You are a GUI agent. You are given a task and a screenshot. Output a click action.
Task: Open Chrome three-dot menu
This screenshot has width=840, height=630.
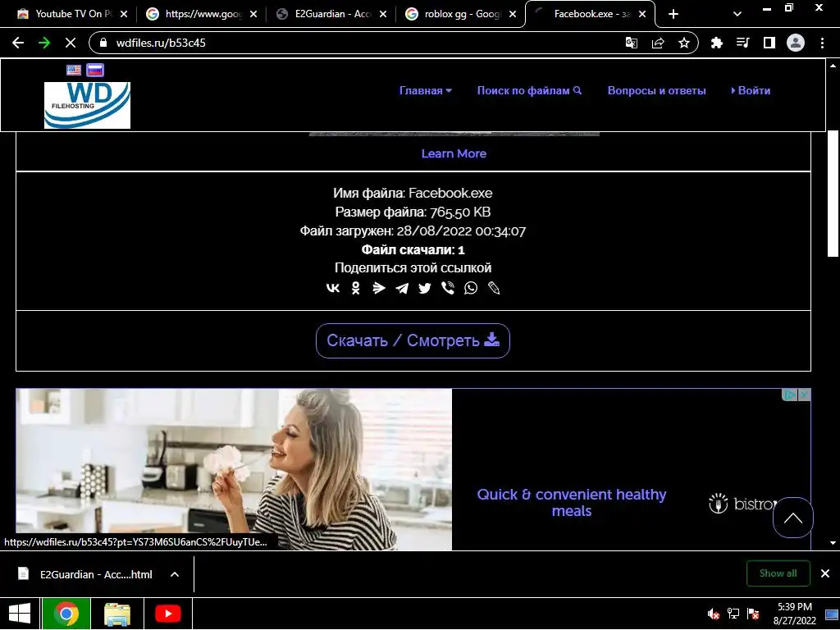(822, 43)
